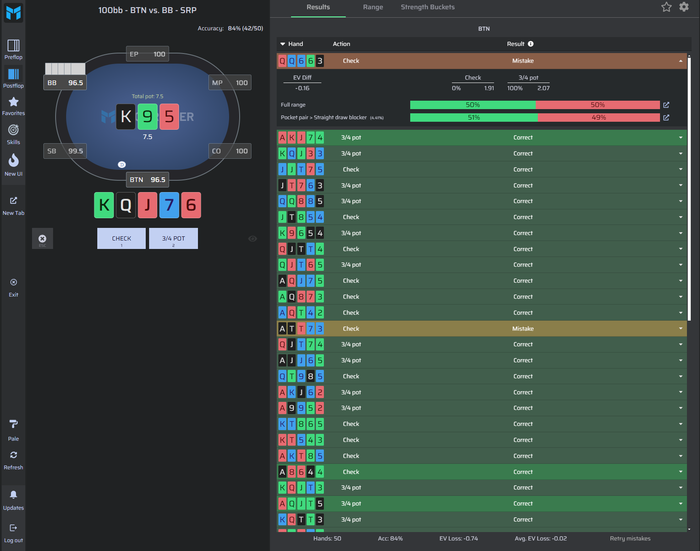Click the Full range frequency bar
The width and height of the screenshot is (700, 551).
[535, 105]
